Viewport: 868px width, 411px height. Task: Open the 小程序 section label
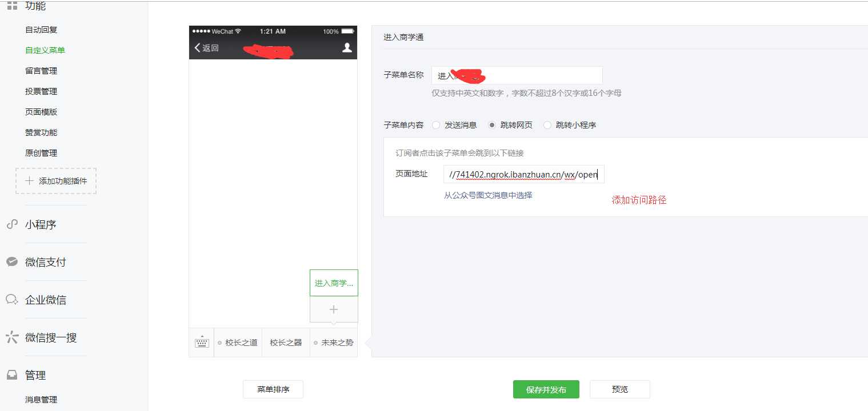pyautogui.click(x=41, y=225)
